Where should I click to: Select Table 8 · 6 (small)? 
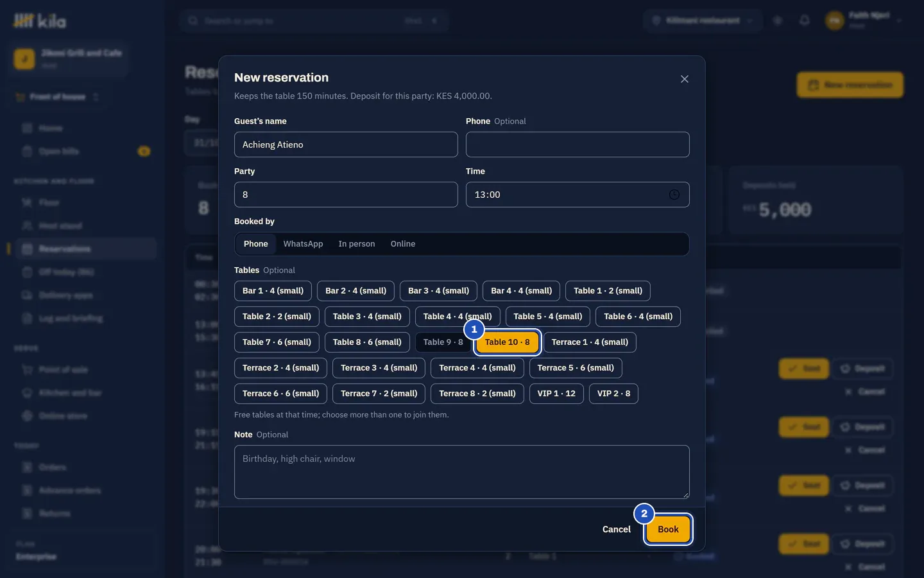(367, 342)
